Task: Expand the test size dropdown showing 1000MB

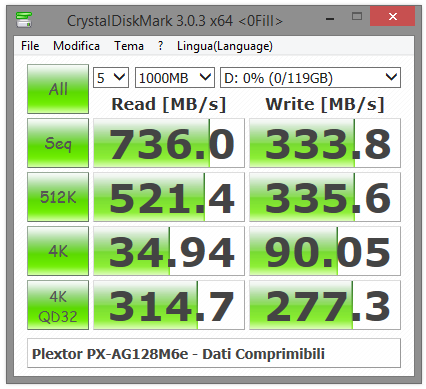Action: (175, 78)
